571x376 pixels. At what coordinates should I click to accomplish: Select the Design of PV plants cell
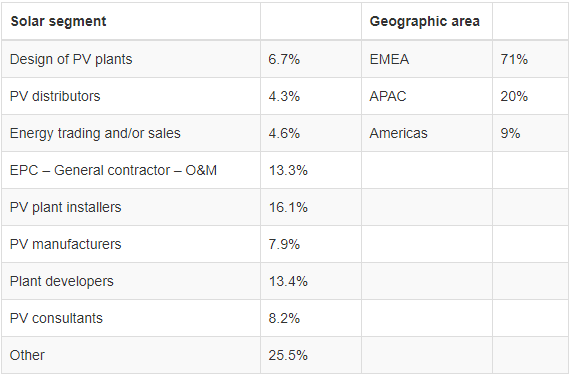click(131, 59)
